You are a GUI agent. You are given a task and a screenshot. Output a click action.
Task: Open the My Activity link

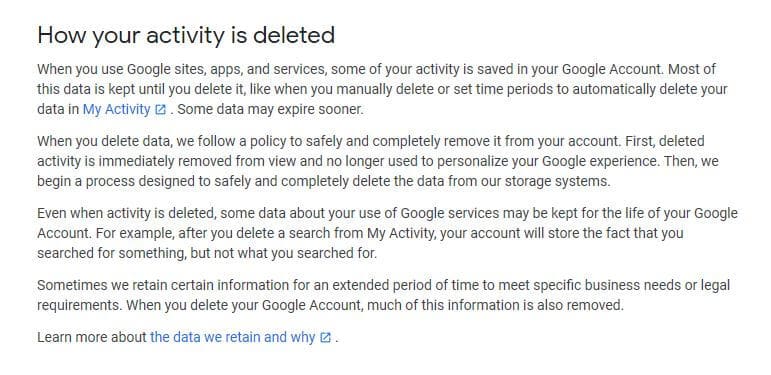pos(117,109)
